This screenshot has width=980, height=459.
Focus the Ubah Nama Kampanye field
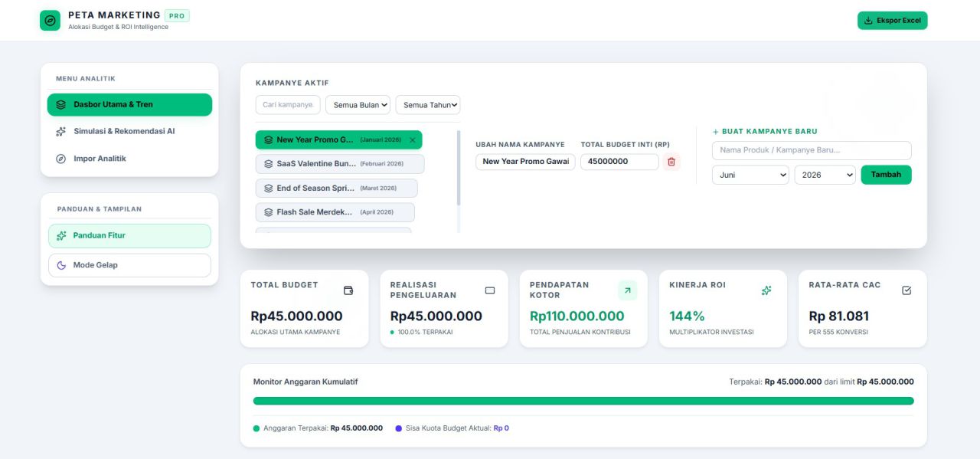point(525,162)
